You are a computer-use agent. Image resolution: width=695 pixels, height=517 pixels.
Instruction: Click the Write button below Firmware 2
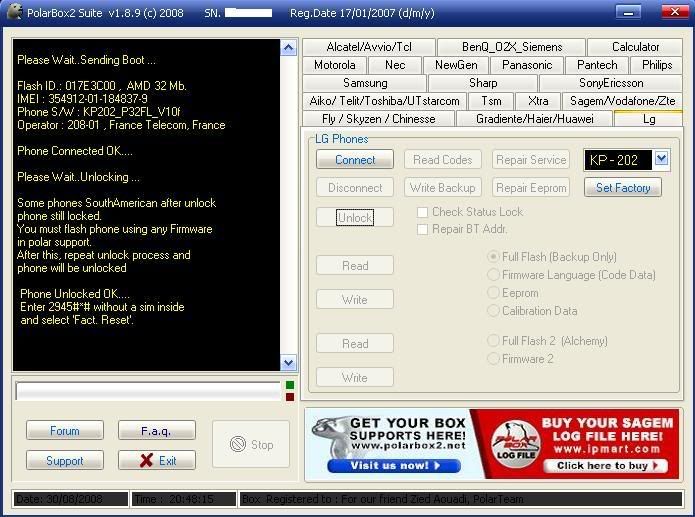click(x=355, y=377)
